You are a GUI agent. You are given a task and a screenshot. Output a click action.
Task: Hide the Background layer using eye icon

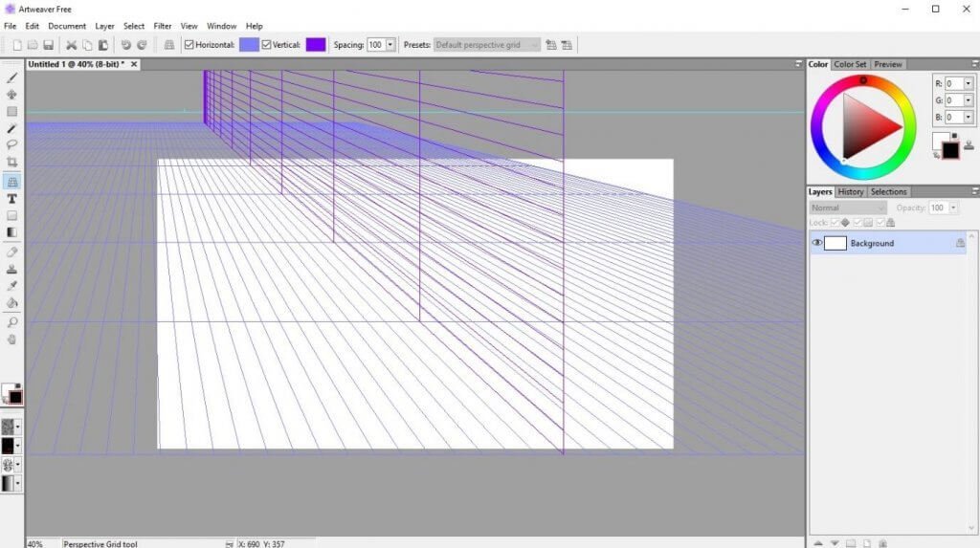click(x=816, y=243)
